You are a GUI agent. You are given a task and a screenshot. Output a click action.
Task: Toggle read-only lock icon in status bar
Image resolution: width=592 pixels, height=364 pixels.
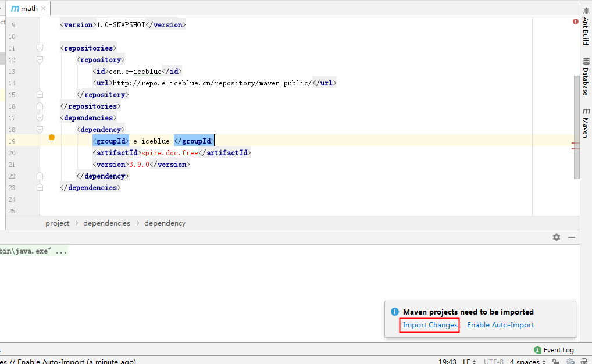555,361
